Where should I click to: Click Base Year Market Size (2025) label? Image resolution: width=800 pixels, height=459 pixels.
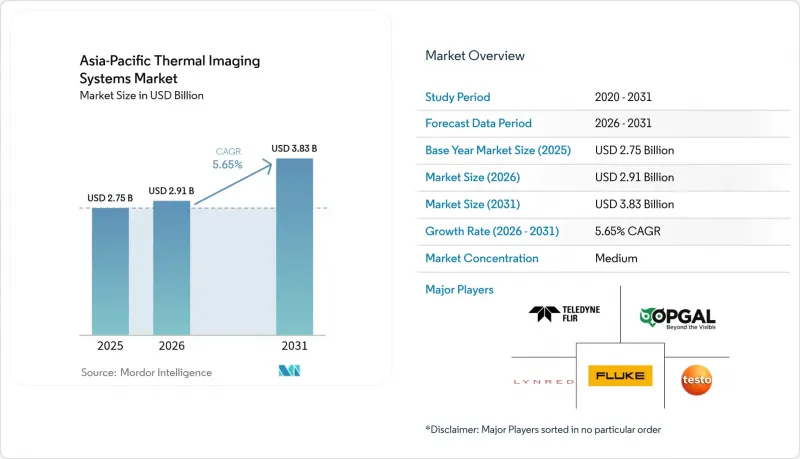tap(498, 150)
